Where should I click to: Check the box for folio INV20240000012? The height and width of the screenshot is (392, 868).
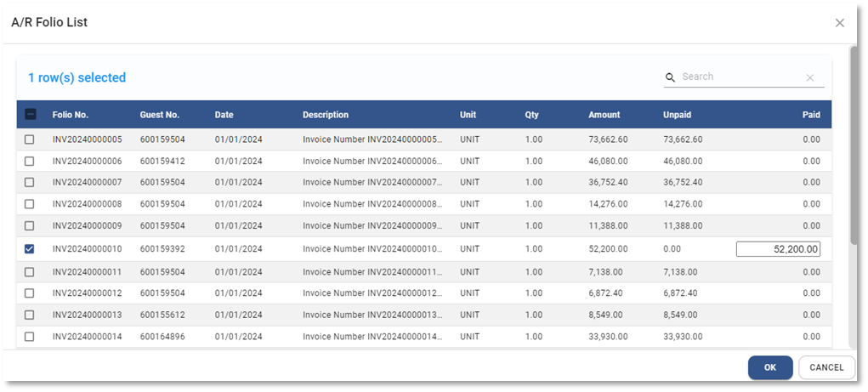30,293
